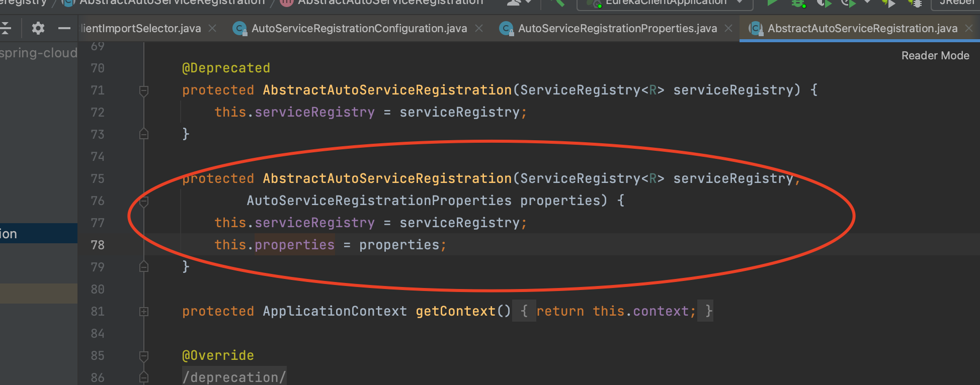Click the ApplicationContext return type

[335, 311]
